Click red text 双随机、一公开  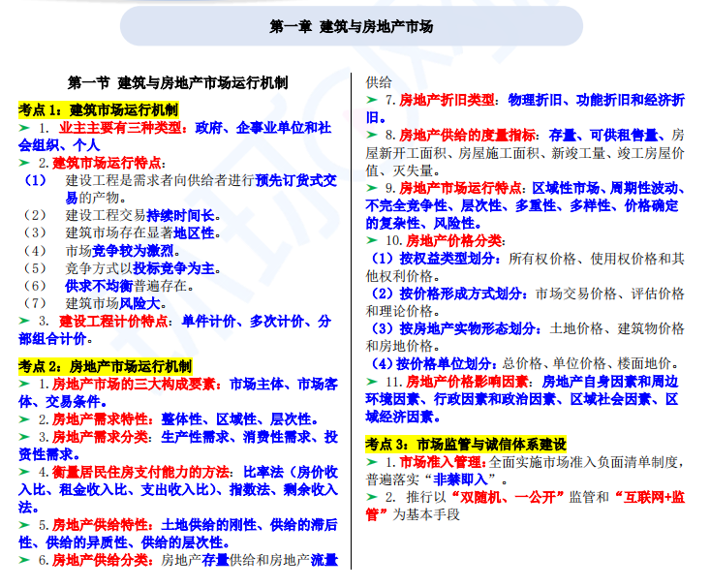[x=509, y=498]
